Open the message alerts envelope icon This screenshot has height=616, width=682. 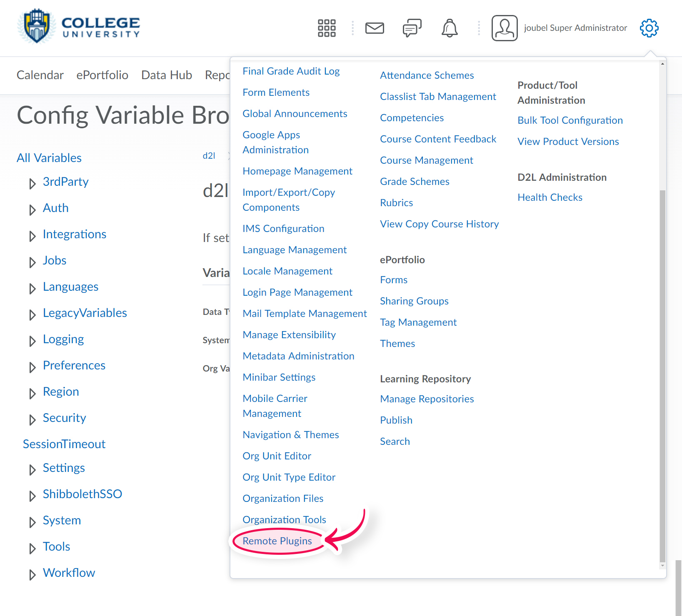(375, 28)
